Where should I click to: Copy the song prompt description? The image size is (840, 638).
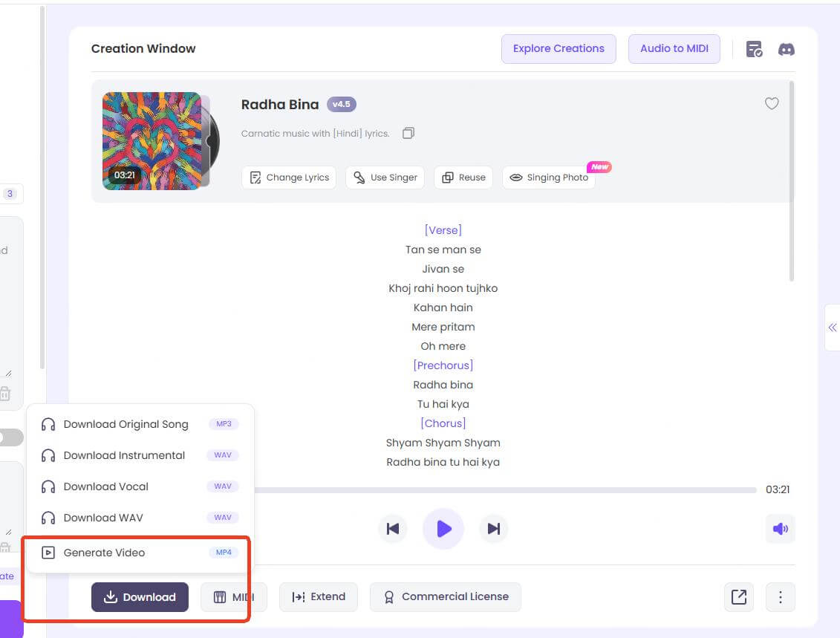[408, 133]
